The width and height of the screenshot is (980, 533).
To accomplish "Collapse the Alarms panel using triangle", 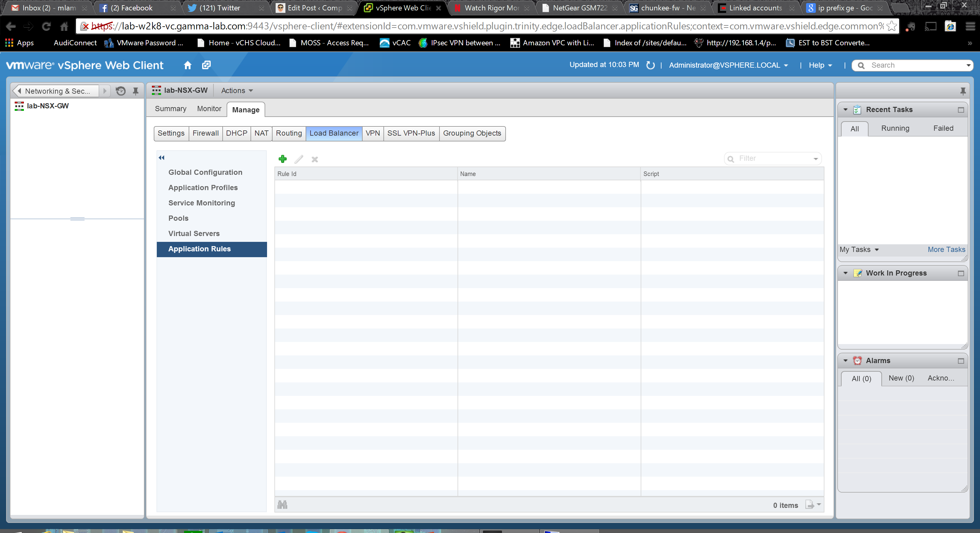I will click(845, 360).
